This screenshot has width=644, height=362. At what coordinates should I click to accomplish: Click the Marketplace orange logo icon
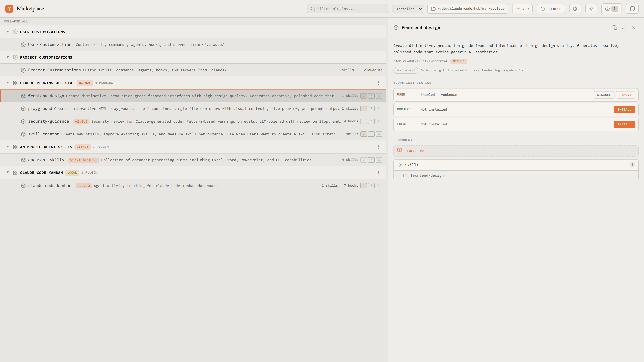pyautogui.click(x=9, y=9)
